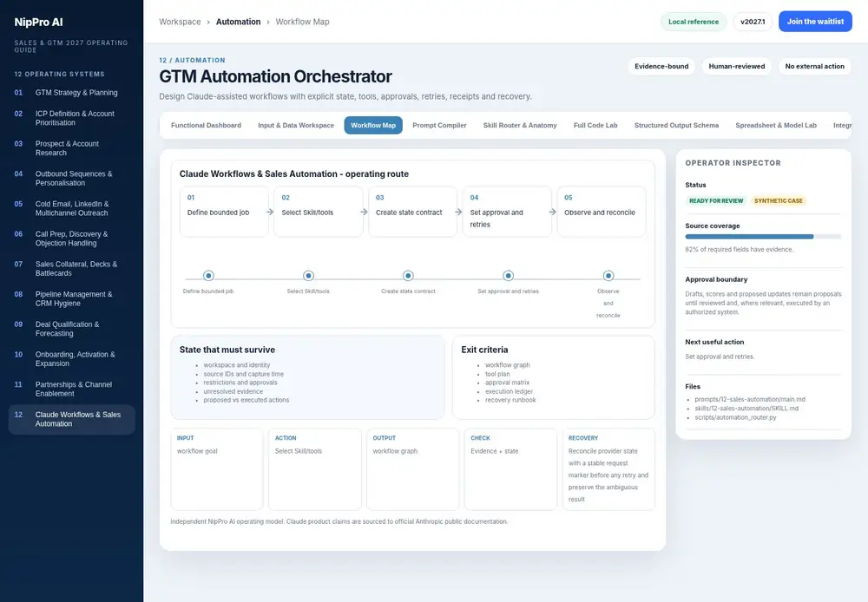Switch to the Functional Dashboard tab
The height and width of the screenshot is (602, 868).
[206, 125]
